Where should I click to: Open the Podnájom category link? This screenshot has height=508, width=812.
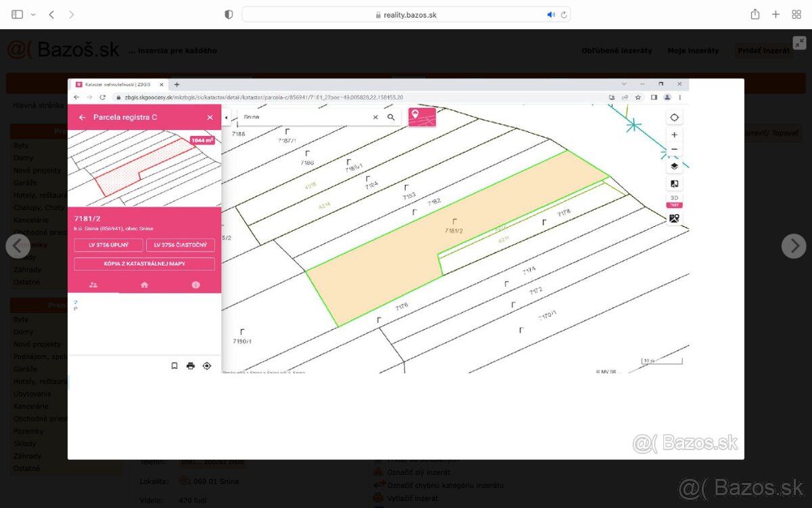[x=40, y=356]
